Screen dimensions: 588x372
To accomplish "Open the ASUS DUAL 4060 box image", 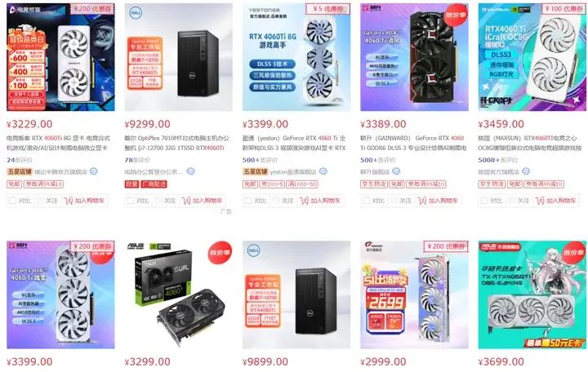I will [179, 294].
